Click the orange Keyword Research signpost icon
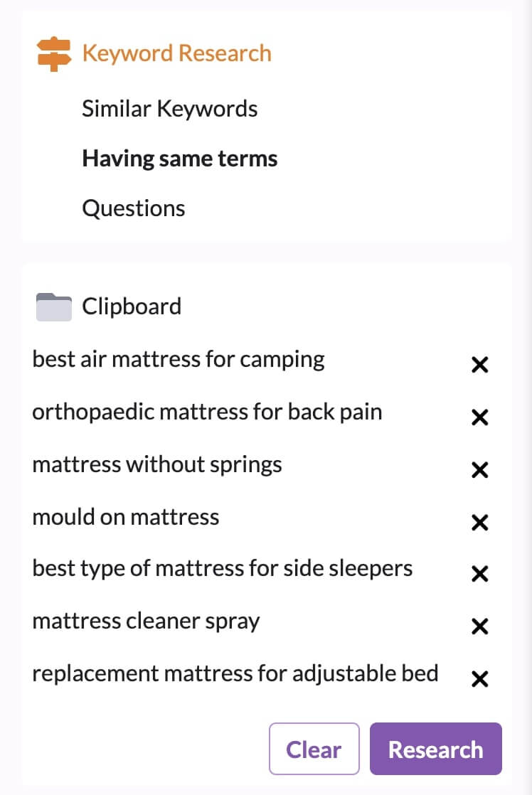532x795 pixels. click(x=52, y=51)
